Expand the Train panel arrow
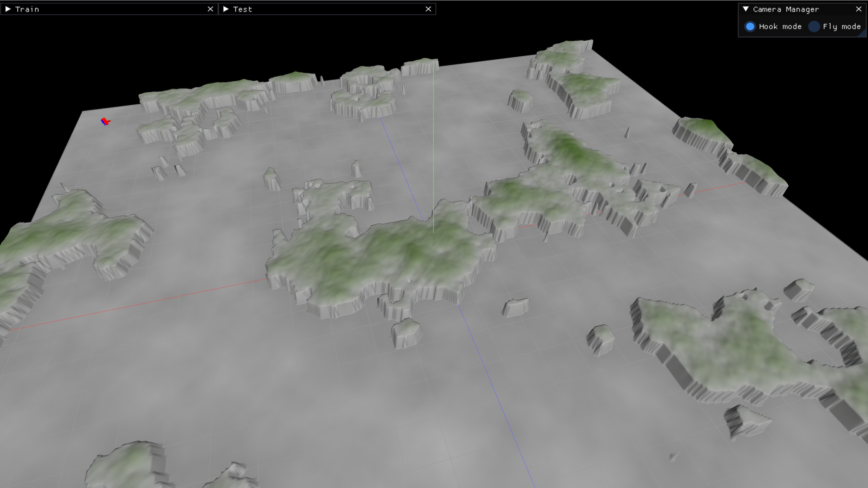The image size is (868, 488). pos(8,9)
